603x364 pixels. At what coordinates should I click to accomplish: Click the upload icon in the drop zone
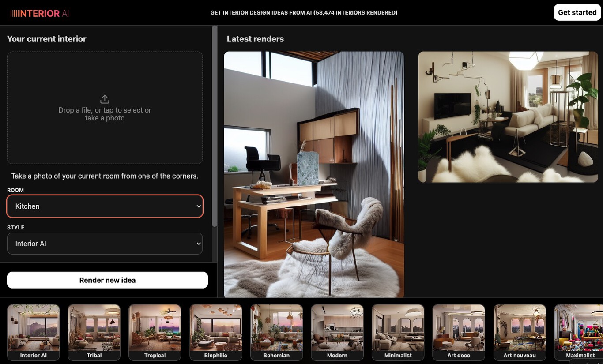coord(105,99)
